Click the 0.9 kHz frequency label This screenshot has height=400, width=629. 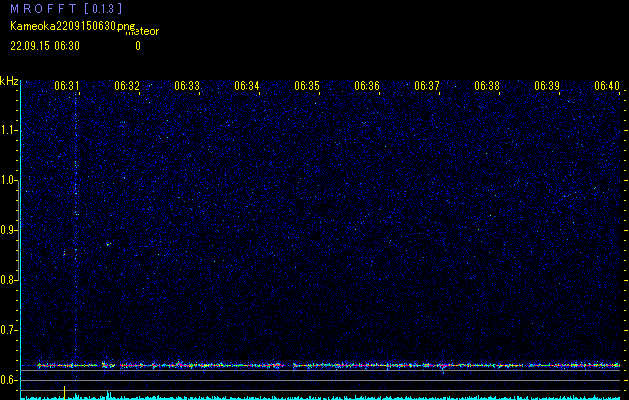tap(9, 230)
